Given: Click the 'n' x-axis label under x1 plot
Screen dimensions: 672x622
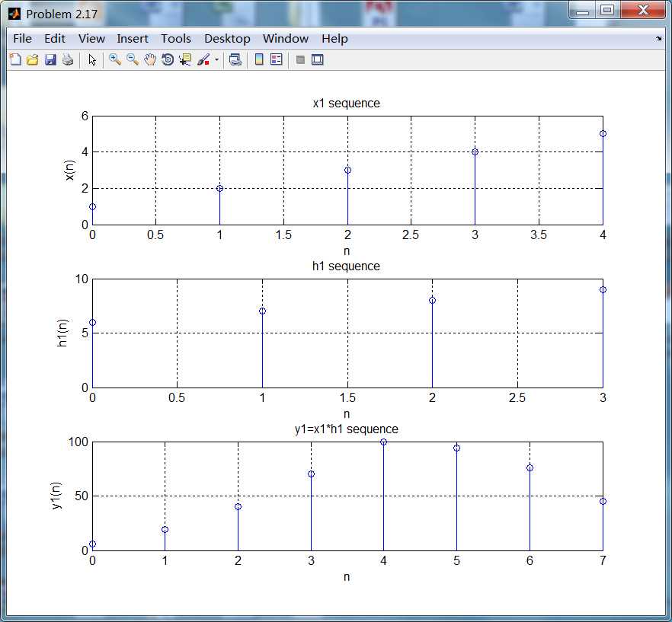Looking at the screenshot, I should tap(347, 251).
